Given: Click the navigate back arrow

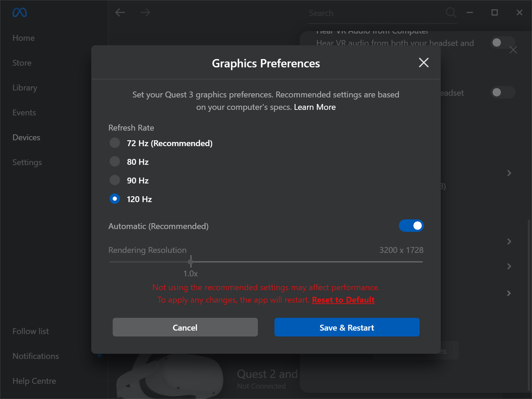Looking at the screenshot, I should pyautogui.click(x=120, y=12).
